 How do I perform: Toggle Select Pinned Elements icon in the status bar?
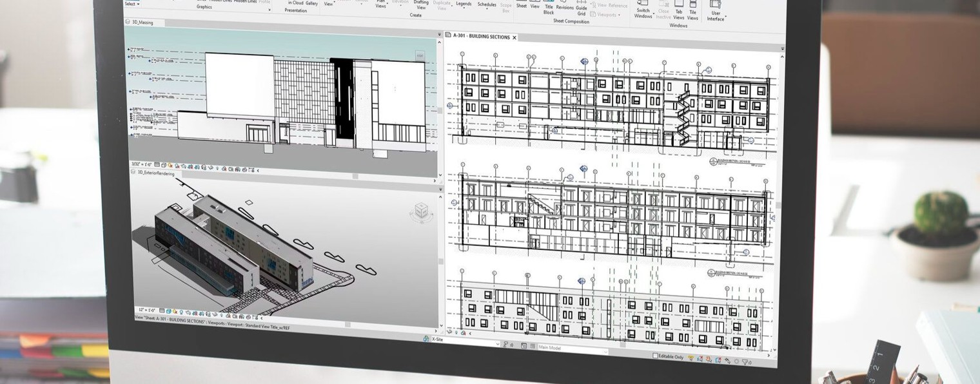point(709,359)
